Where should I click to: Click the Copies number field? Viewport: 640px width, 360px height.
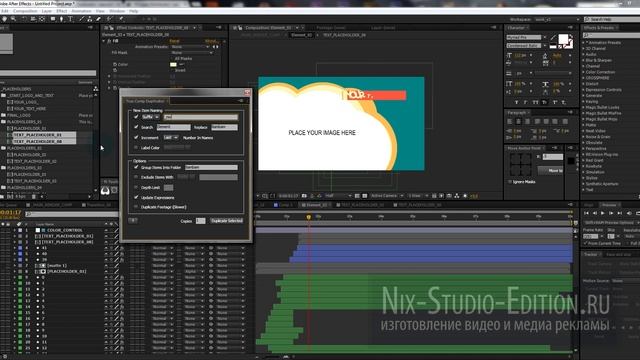pyautogui.click(x=200, y=221)
